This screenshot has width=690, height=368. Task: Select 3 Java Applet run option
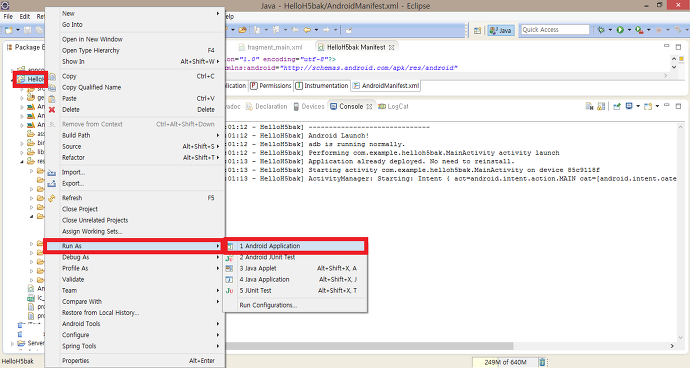coord(295,268)
